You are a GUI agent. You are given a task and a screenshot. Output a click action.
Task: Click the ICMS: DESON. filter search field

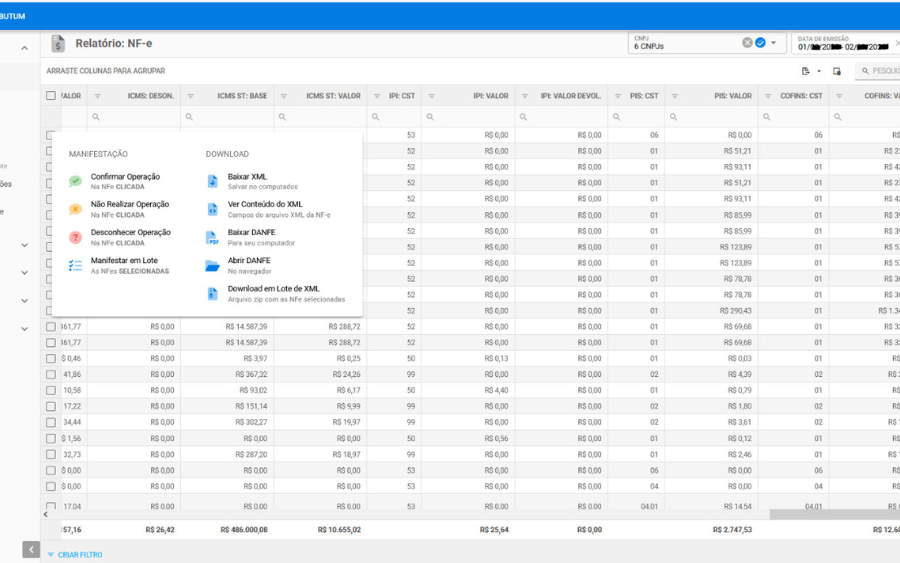tap(134, 117)
